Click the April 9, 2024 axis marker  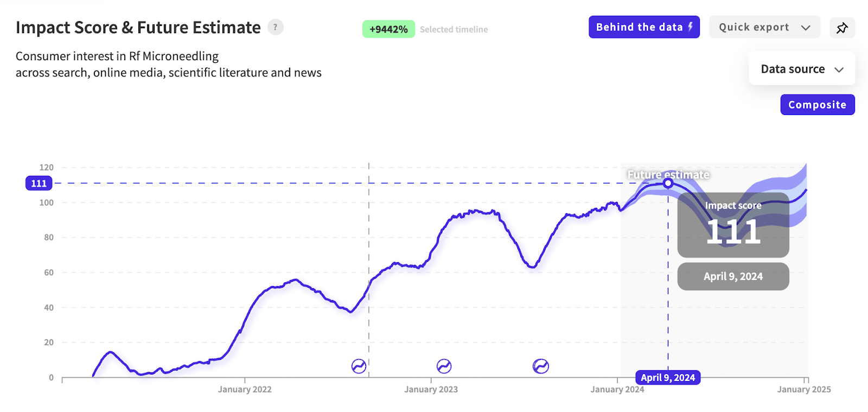point(668,378)
